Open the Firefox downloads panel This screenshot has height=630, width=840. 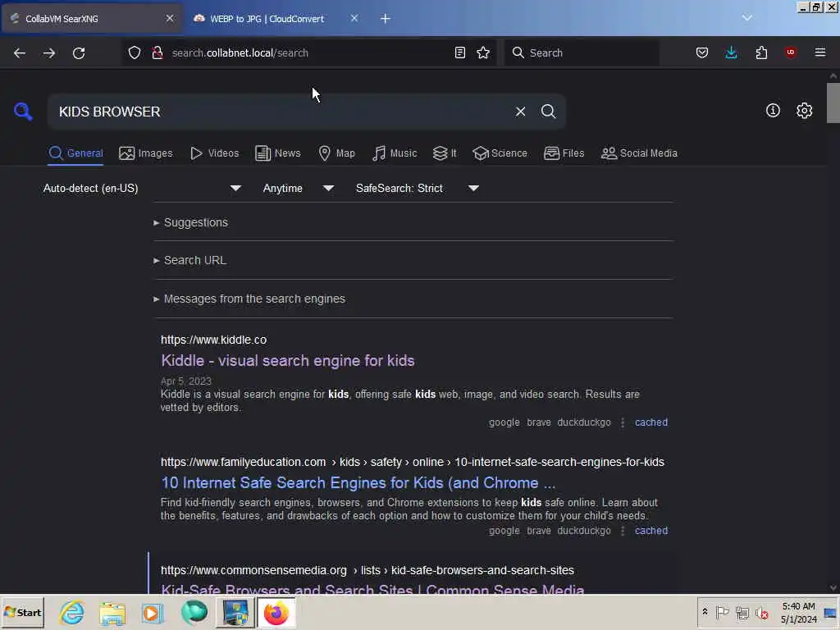pyautogui.click(x=731, y=52)
